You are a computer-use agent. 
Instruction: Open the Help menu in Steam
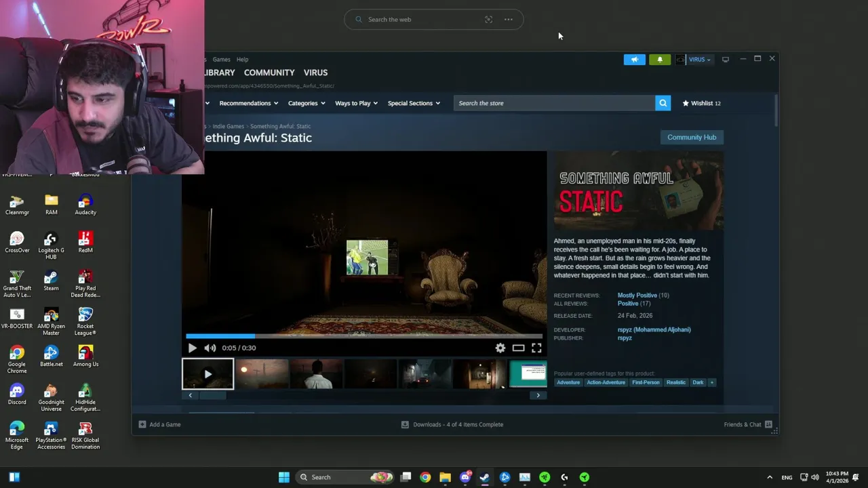coord(242,60)
